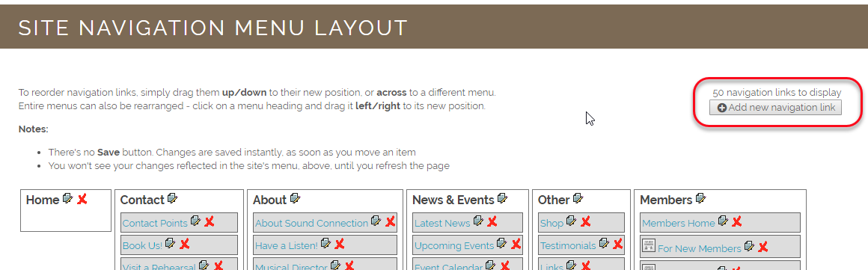Delete the Latest News link
The height and width of the screenshot is (270, 868).
pos(492,221)
